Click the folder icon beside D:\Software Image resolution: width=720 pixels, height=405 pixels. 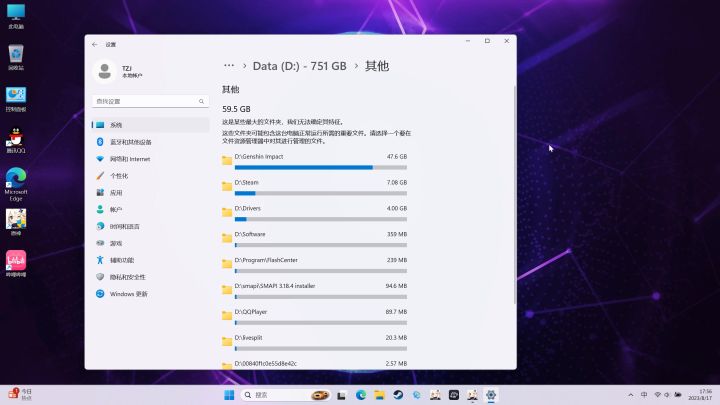coord(227,238)
